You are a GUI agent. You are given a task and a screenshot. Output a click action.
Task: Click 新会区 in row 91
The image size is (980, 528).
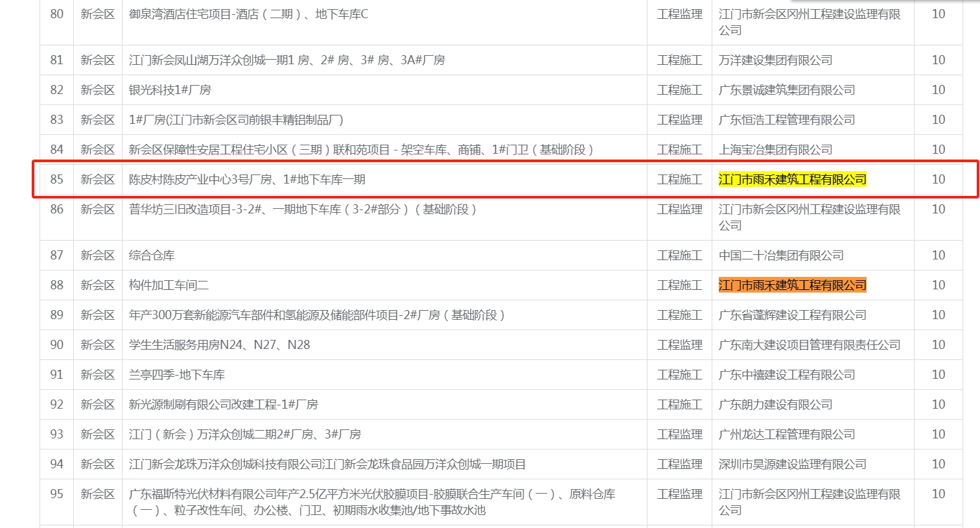coord(97,375)
